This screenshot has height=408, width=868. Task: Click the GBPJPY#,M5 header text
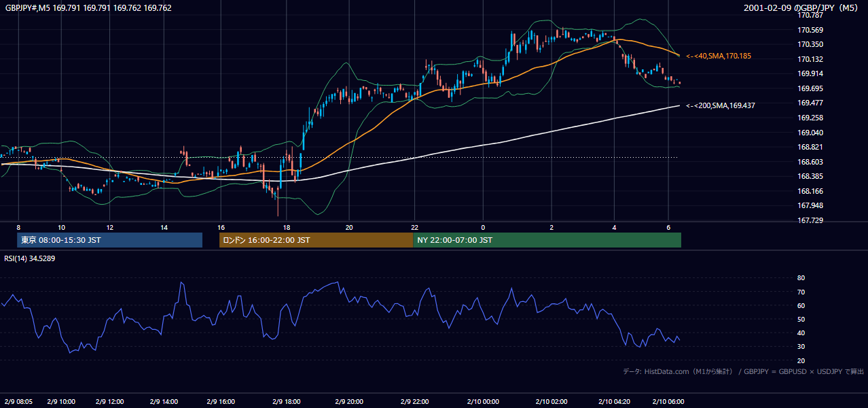click(x=88, y=8)
